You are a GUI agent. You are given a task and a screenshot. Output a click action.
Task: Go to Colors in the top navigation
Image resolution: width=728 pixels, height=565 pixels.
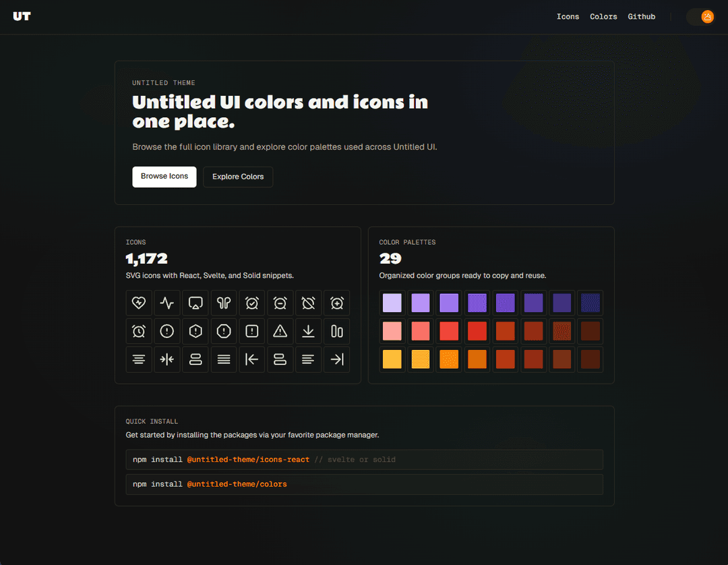(x=603, y=17)
